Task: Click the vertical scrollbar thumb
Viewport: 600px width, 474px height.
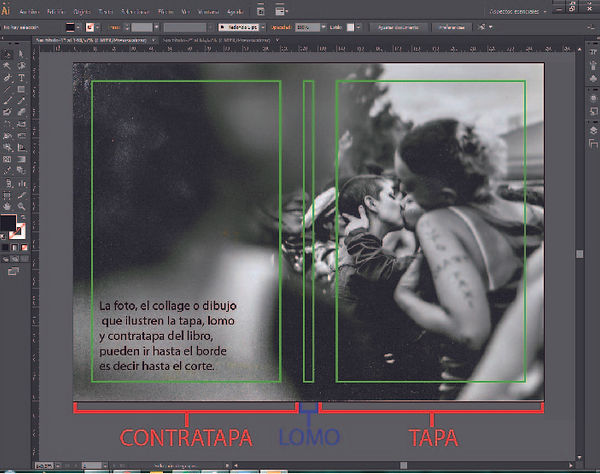Action: tap(579, 254)
